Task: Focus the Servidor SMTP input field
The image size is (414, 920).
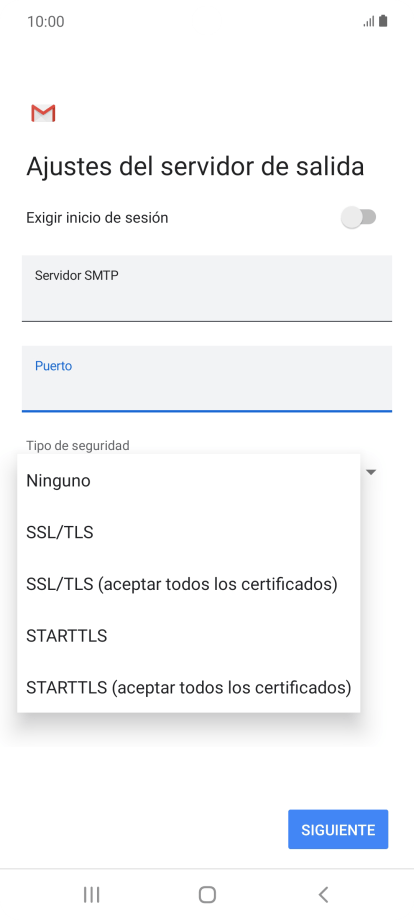Action: 207,288
